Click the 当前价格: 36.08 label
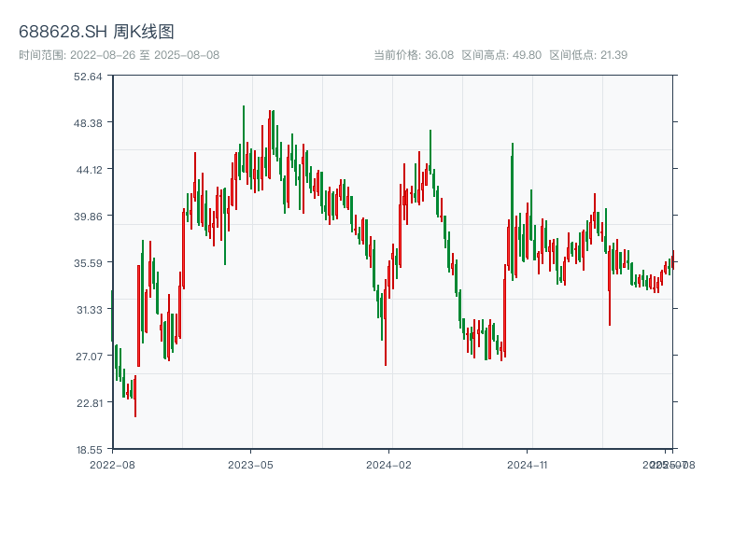The height and width of the screenshot is (560, 747). coord(414,55)
